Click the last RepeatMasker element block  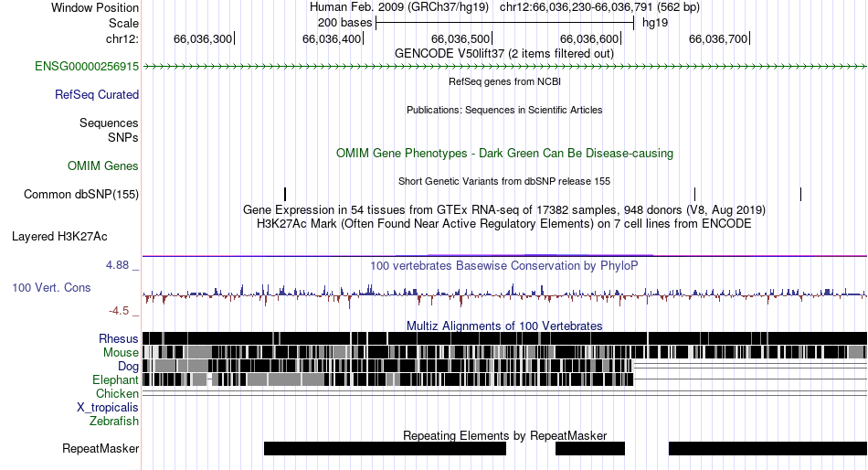767,448
